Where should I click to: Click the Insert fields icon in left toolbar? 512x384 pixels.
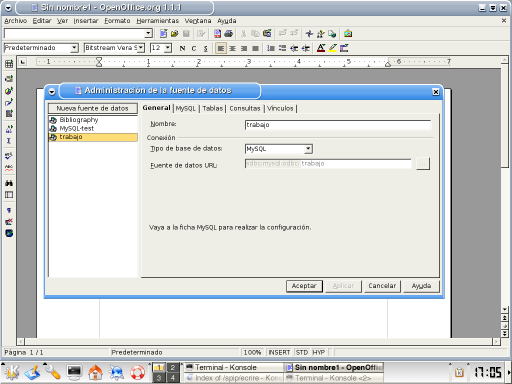[x=9, y=79]
